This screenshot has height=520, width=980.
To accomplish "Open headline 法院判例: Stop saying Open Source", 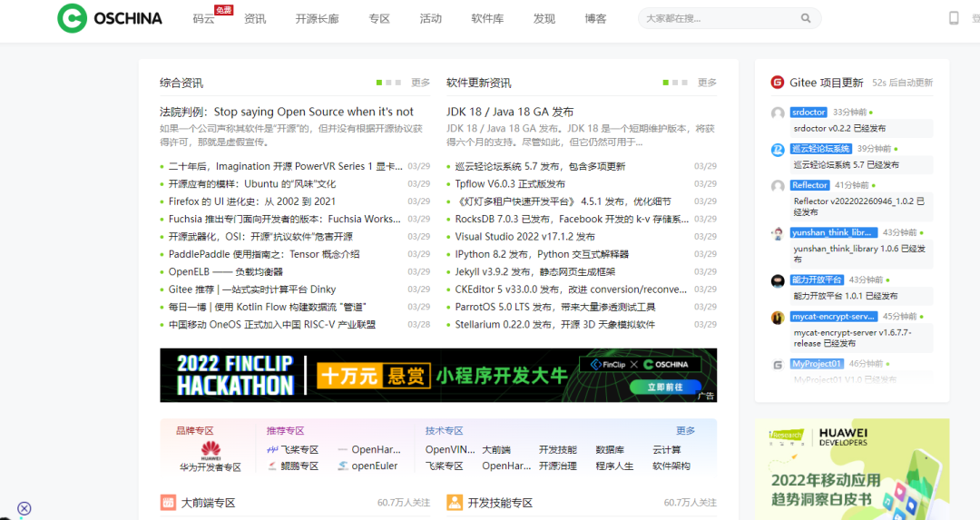I will (286, 112).
